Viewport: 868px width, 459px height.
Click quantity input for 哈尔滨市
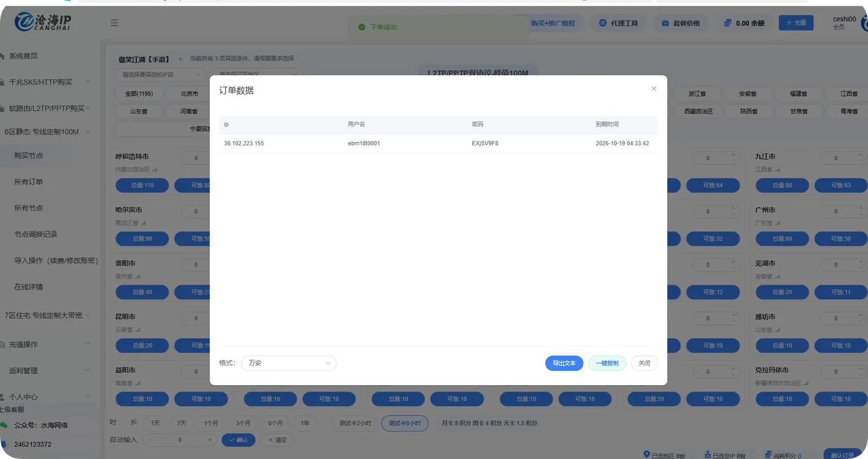click(196, 212)
